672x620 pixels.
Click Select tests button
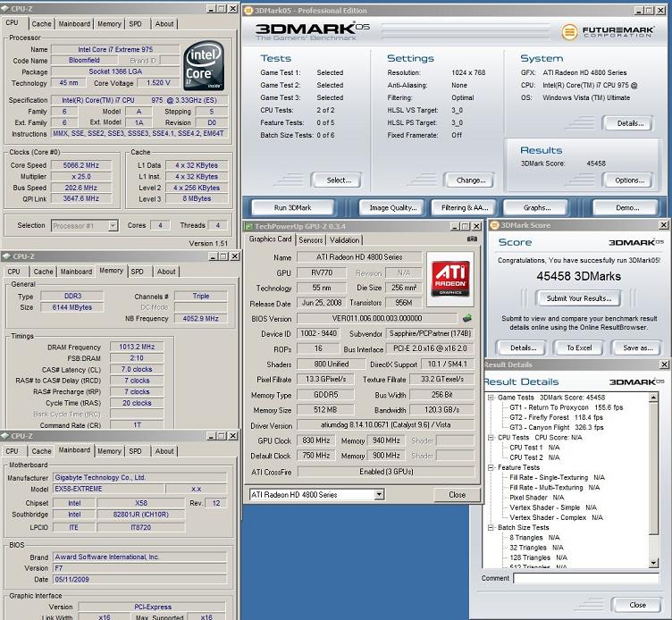pyautogui.click(x=339, y=180)
